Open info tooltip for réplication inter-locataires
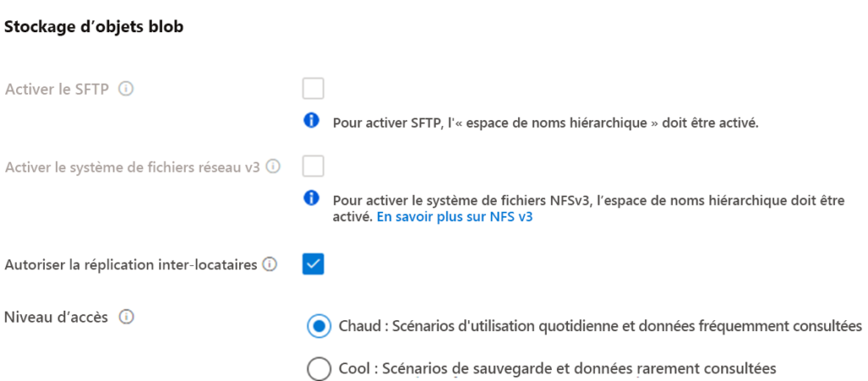This screenshot has width=868, height=381. click(x=270, y=265)
